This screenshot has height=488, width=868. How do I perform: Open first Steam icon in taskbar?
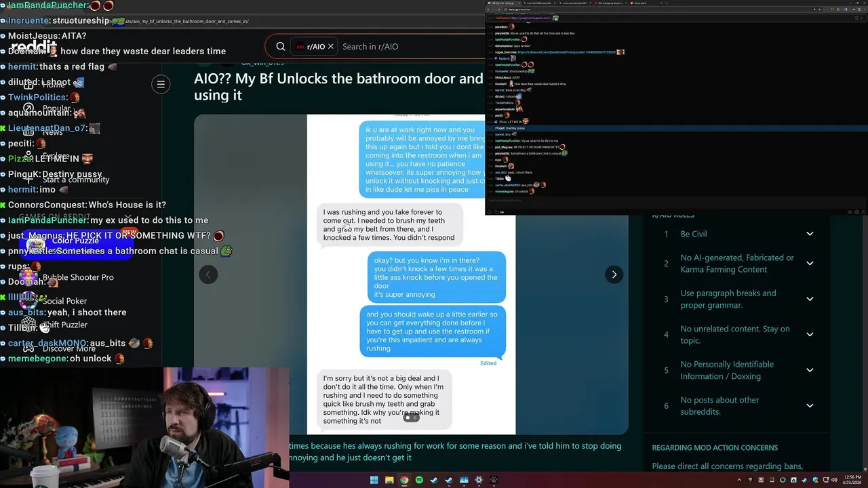coord(434,480)
